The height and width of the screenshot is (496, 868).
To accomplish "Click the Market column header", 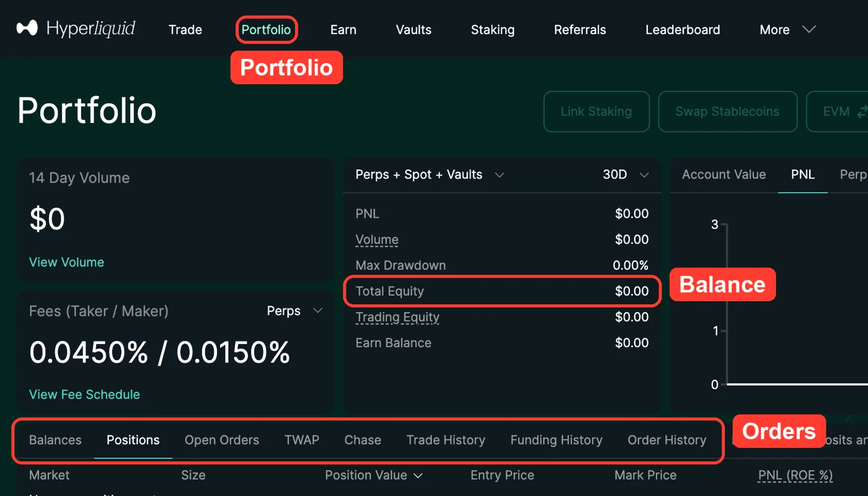I will point(50,476).
